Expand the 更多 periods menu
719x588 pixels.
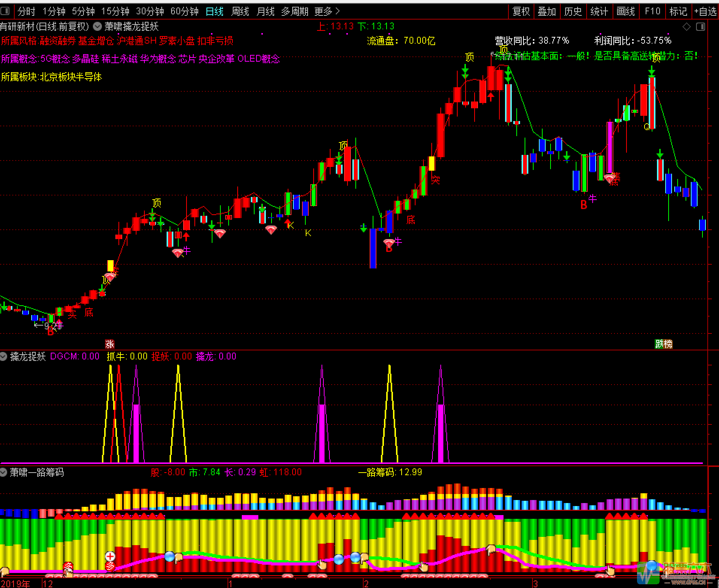(327, 12)
